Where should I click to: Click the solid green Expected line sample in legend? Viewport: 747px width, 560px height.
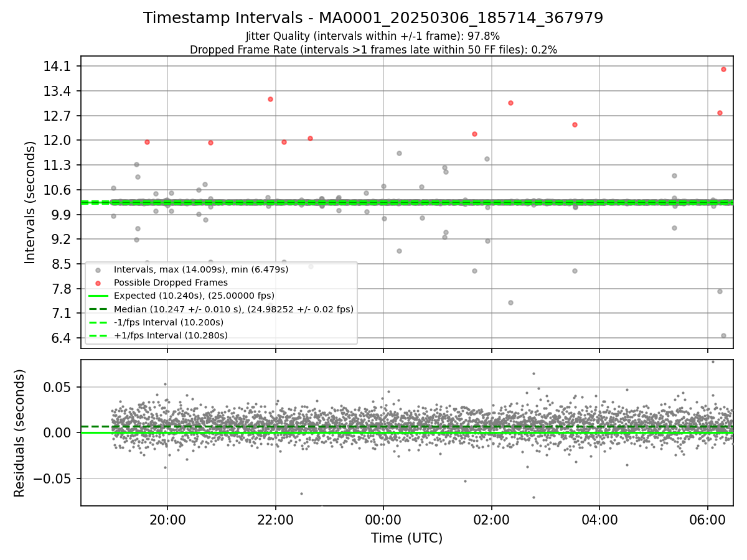[98, 296]
